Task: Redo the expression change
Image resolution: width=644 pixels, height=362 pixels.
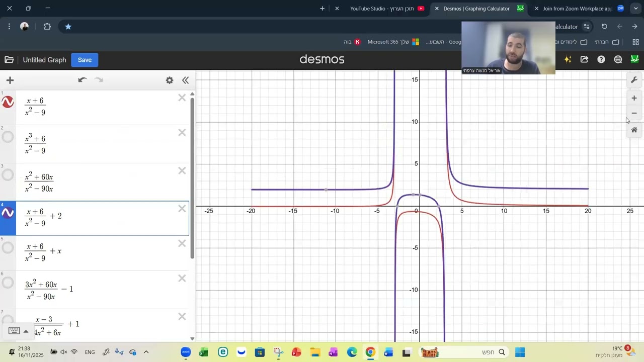Action: coord(99,80)
